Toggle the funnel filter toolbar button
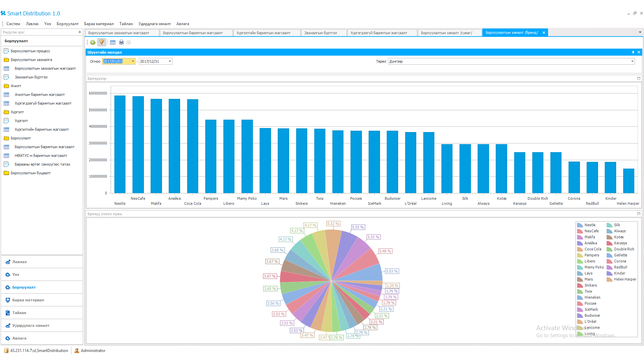The width and height of the screenshot is (644, 362). pos(102,42)
